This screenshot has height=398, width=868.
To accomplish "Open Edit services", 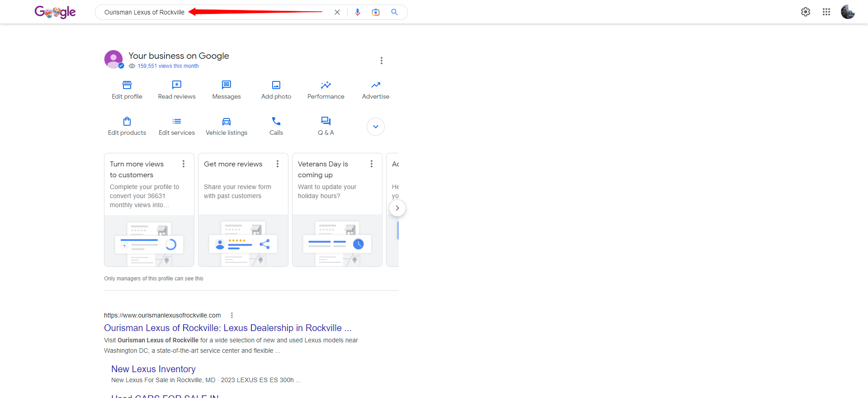I will (177, 126).
